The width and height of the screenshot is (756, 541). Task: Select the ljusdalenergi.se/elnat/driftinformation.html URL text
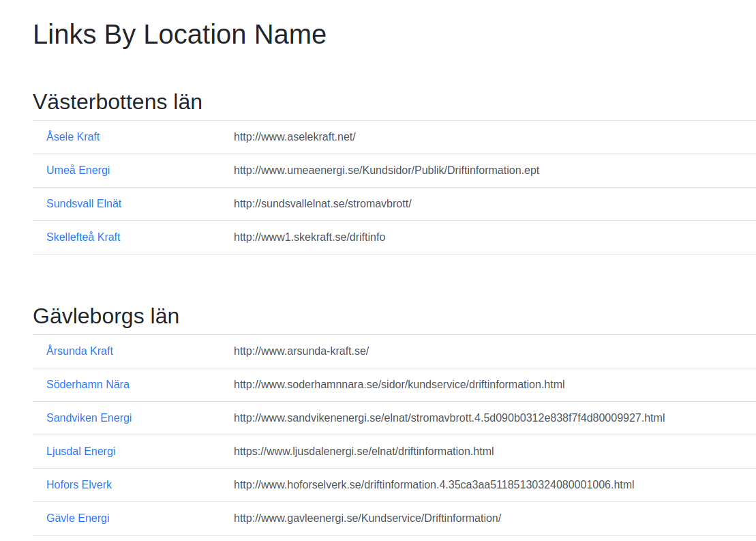(x=363, y=451)
